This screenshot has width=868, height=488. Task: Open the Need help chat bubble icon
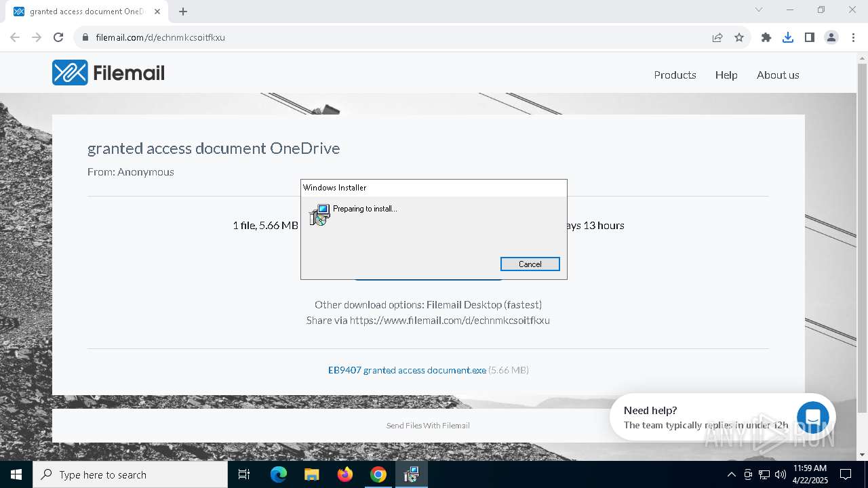click(812, 416)
